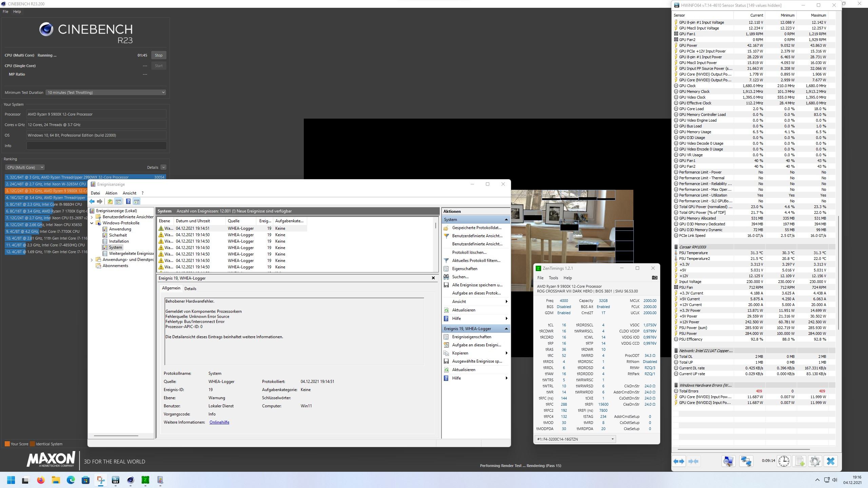Open ZenTimings memory module dropdown

[575, 439]
